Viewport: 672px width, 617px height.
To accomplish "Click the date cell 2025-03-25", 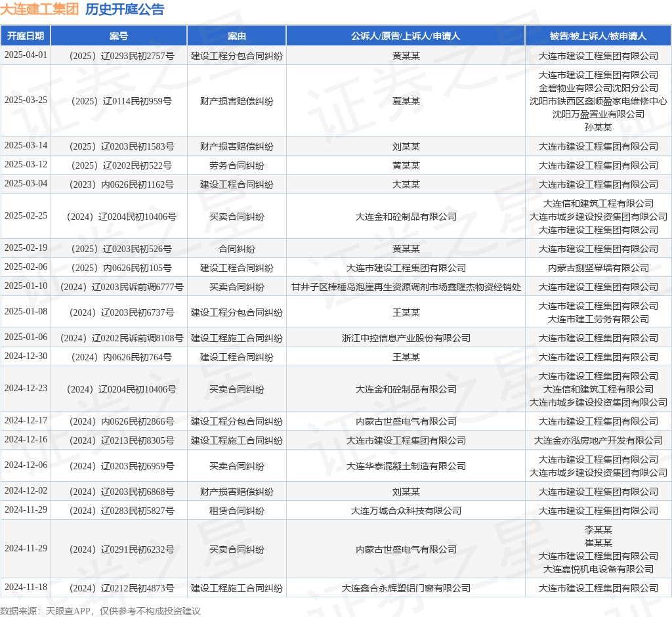I will 26,100.
